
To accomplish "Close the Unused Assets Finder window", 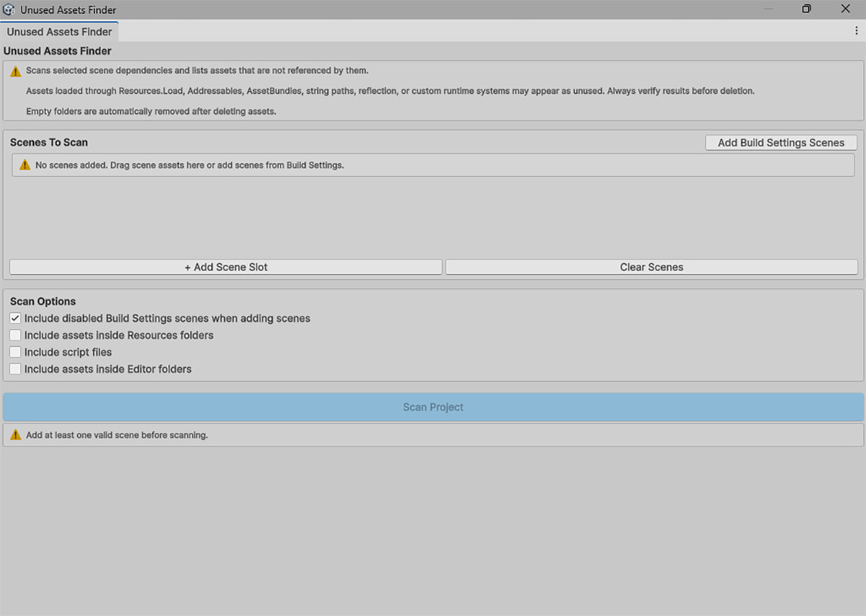I will click(845, 8).
